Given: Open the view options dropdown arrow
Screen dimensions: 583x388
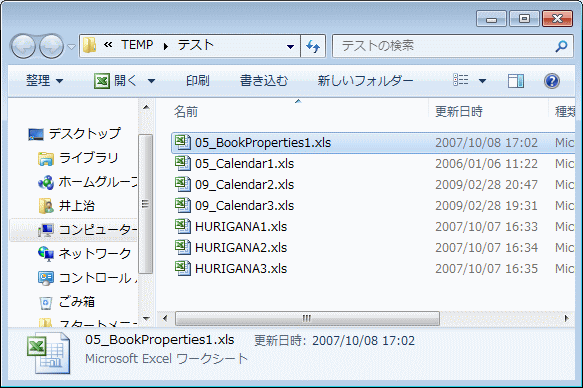Looking at the screenshot, I should 482,81.
